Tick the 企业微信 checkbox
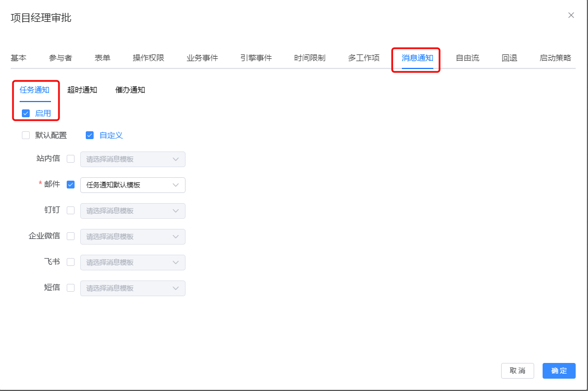The width and height of the screenshot is (588, 391). 71,236
